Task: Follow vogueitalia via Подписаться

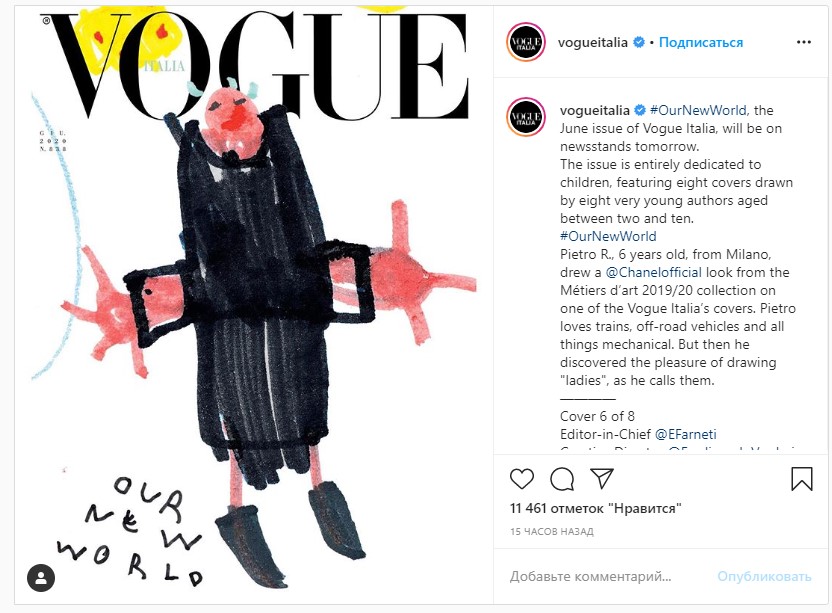Action: point(700,42)
